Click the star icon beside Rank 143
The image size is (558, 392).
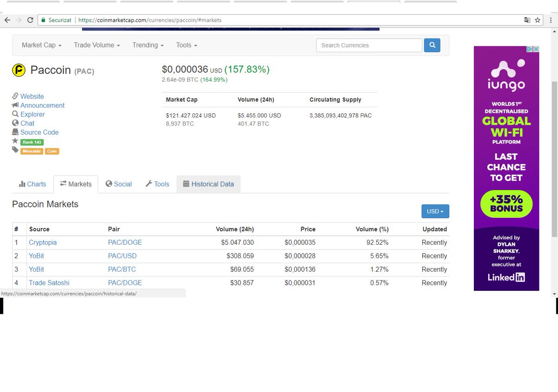[15, 141]
